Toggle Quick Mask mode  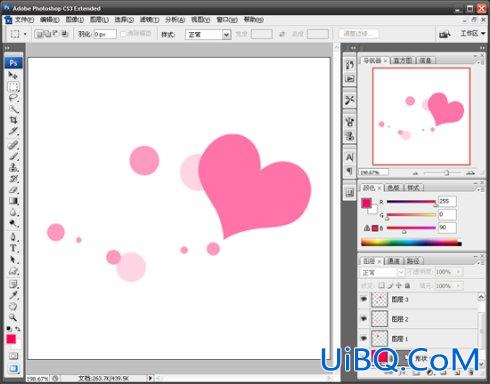[x=13, y=356]
